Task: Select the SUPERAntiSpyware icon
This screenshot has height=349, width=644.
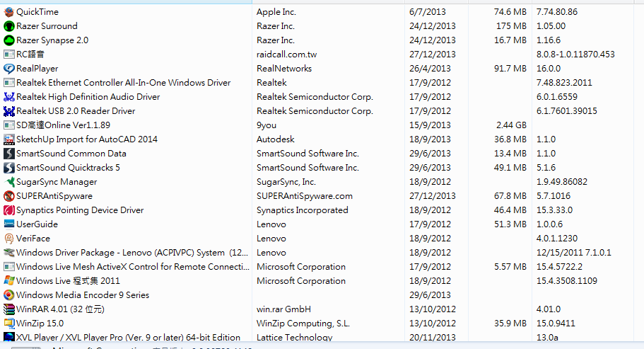Action: click(8, 196)
